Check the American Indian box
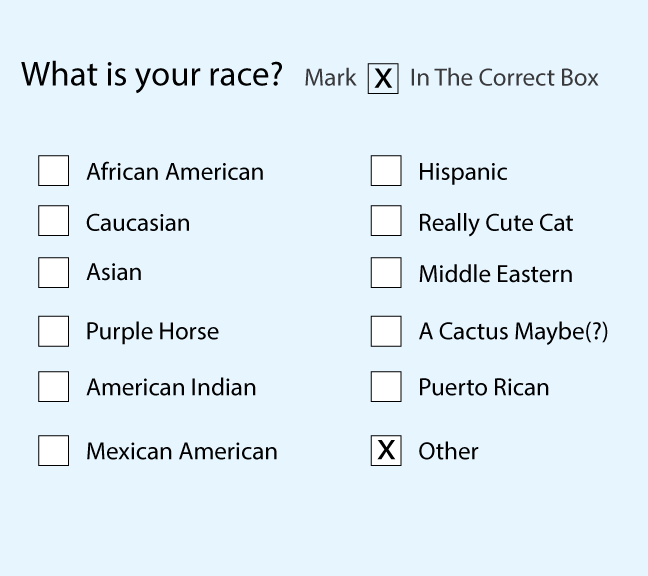 [x=53, y=386]
